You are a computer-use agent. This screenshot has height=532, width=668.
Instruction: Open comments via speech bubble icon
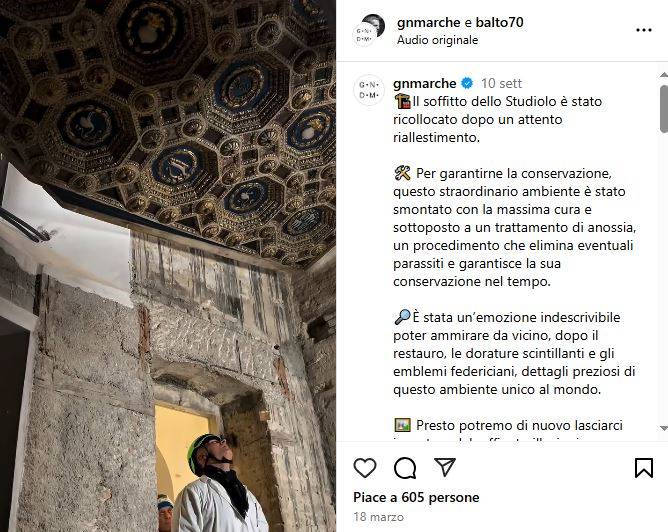tap(405, 468)
